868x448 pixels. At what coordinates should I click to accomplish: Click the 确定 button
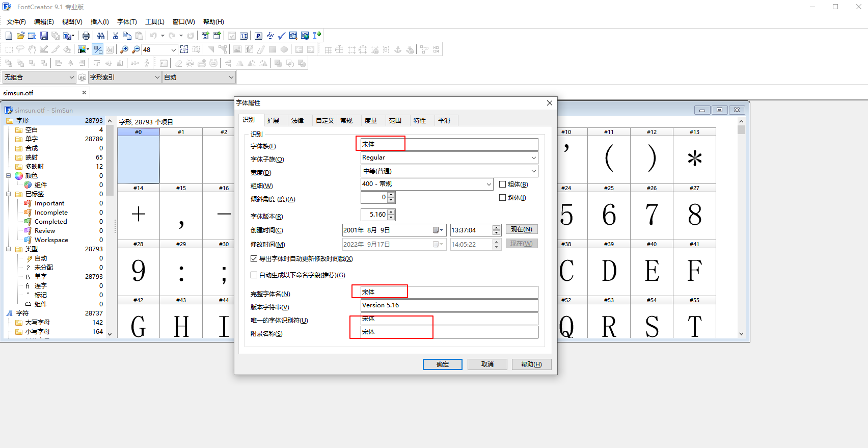tap(443, 364)
